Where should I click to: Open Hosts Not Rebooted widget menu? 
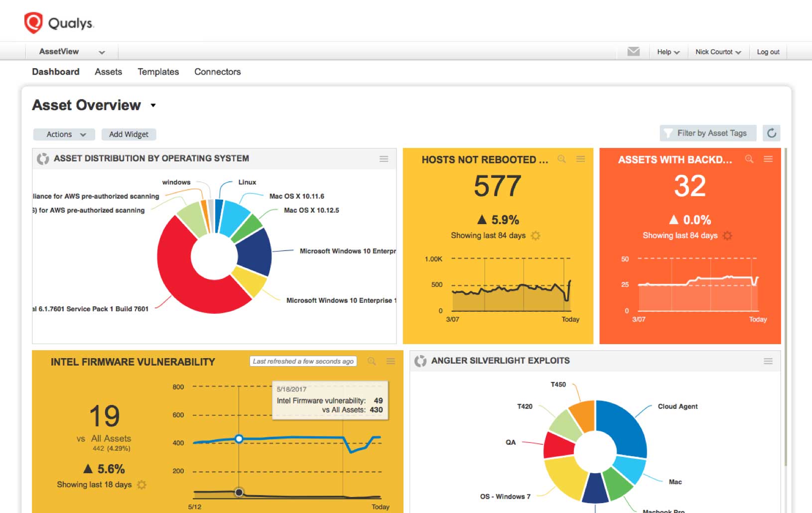[580, 159]
